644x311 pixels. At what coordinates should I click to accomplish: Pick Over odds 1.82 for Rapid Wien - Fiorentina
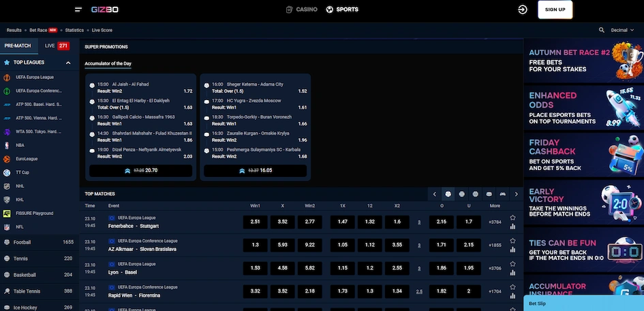(442, 291)
